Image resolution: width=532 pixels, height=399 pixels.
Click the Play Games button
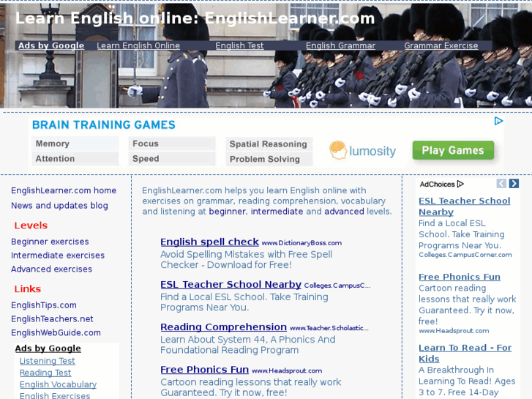tap(453, 150)
